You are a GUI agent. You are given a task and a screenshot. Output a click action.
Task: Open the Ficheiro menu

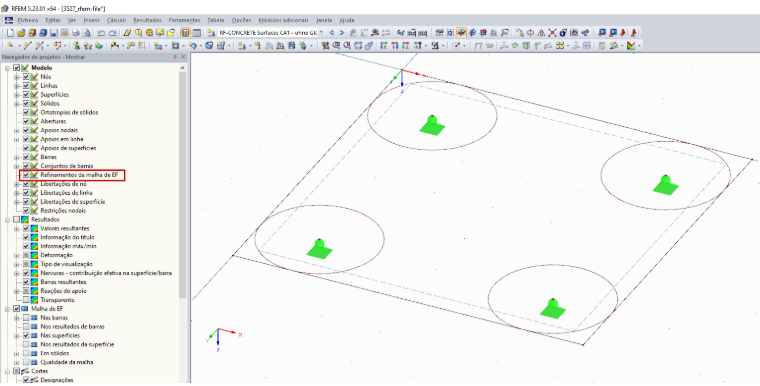tap(28, 20)
